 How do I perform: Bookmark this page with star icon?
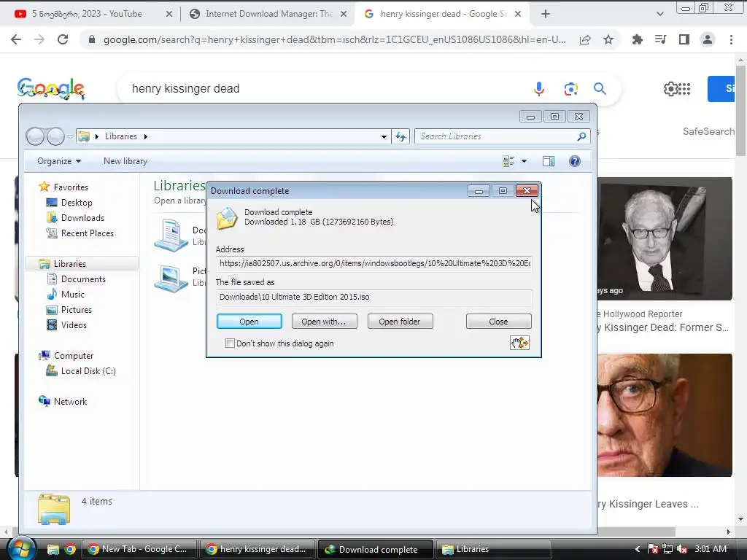pos(608,39)
